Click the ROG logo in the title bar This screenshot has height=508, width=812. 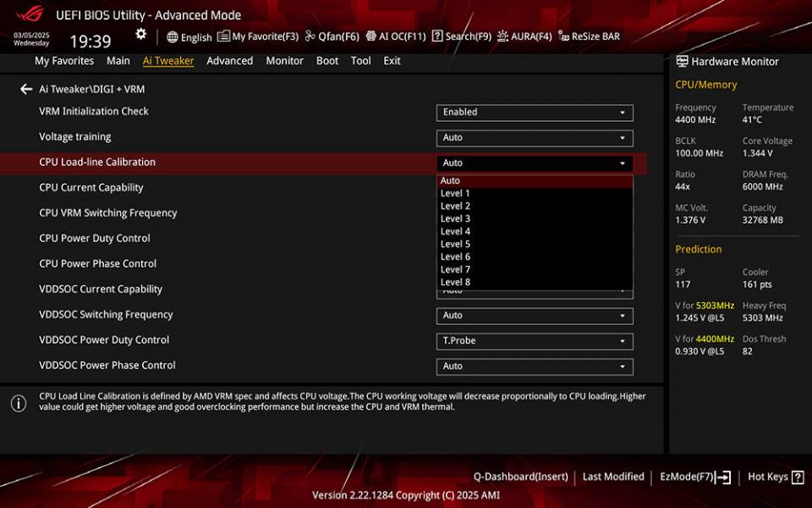[30, 13]
